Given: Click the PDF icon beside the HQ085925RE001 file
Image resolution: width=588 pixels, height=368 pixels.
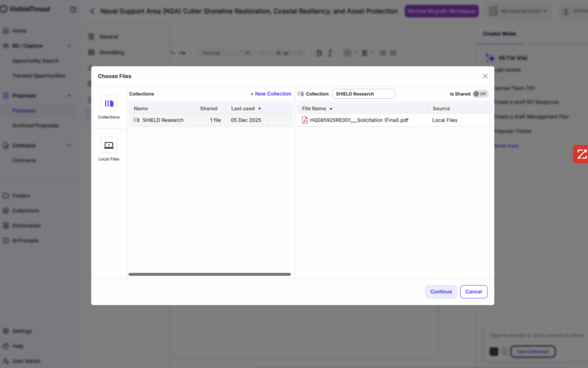Looking at the screenshot, I should (x=305, y=120).
